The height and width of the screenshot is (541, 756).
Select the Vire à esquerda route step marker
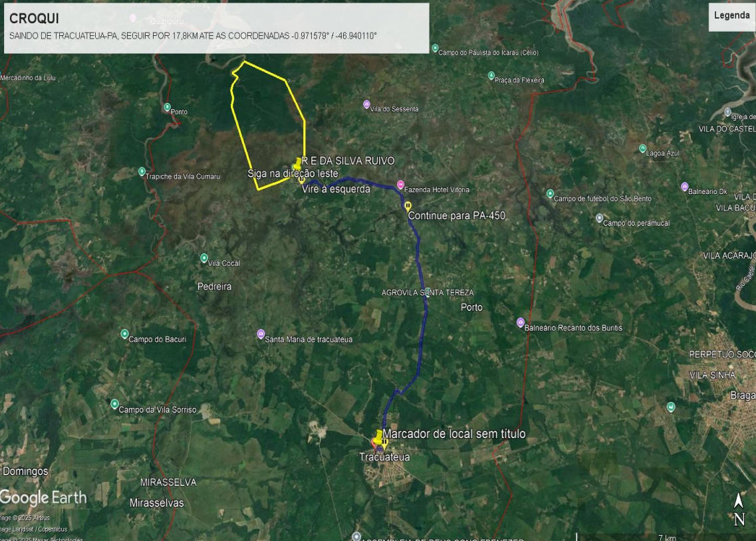coord(301,179)
